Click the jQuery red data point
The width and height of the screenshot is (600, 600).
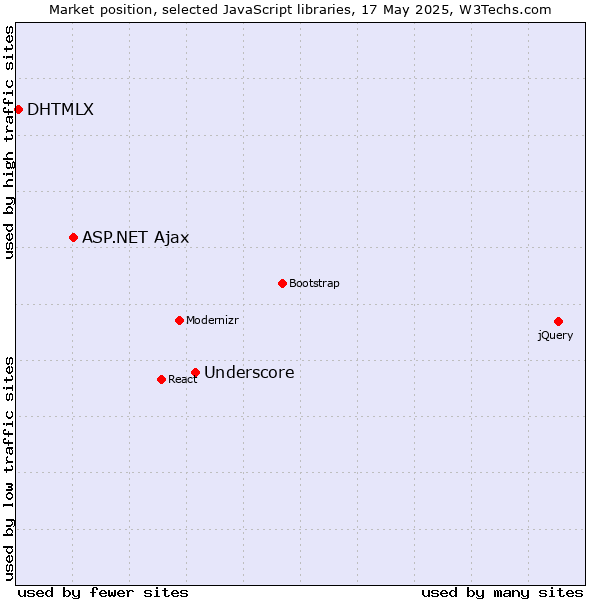point(558,321)
